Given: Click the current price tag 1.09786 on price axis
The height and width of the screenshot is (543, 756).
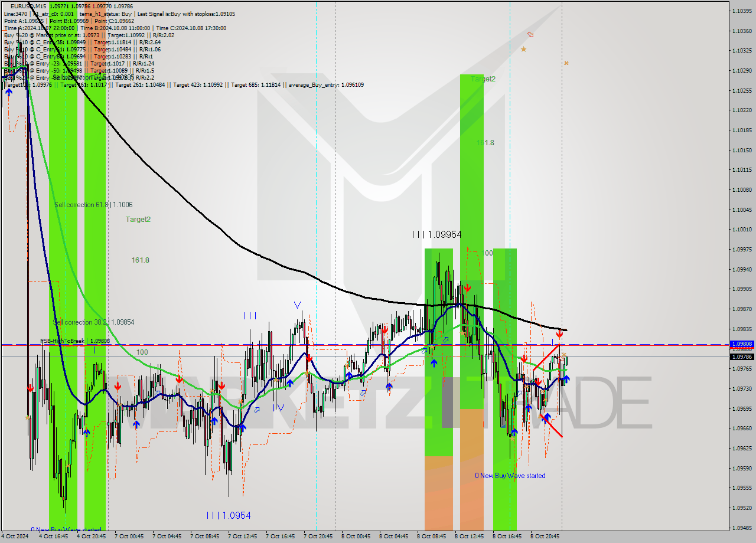Looking at the screenshot, I should tap(742, 356).
